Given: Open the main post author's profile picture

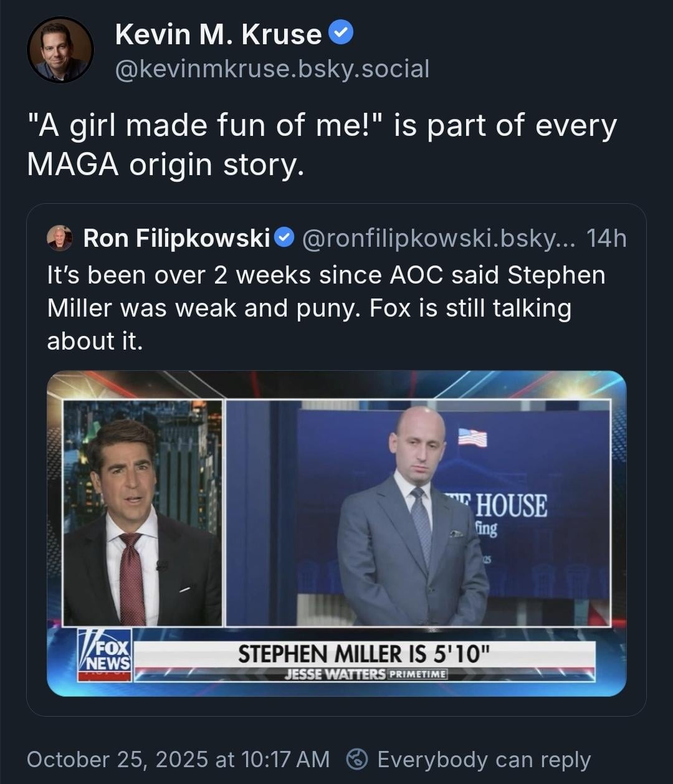Looking at the screenshot, I should [60, 50].
